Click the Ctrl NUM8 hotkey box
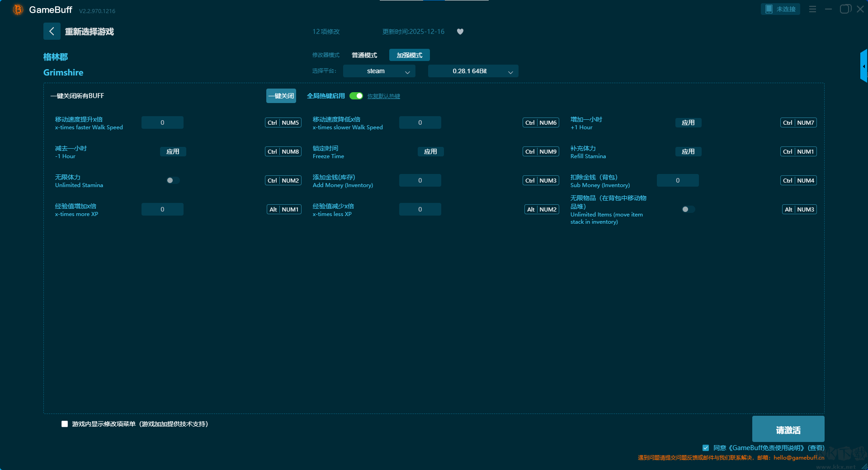The height and width of the screenshot is (470, 868). click(x=283, y=151)
